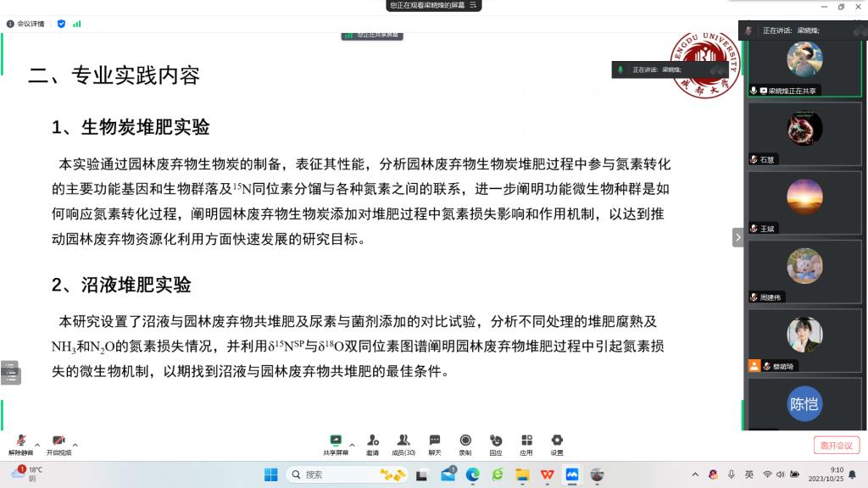The width and height of the screenshot is (868, 488).
Task: Collapse the participant video side panel
Action: point(737,237)
